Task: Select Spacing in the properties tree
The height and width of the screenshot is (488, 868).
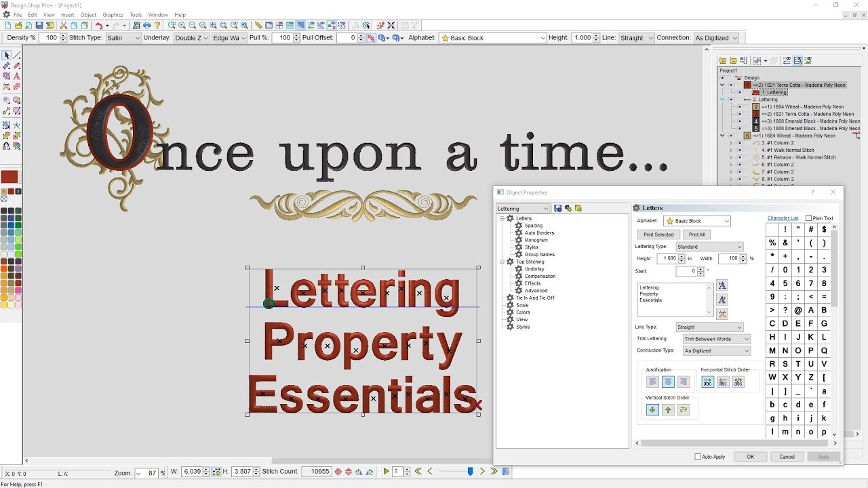Action: 534,226
